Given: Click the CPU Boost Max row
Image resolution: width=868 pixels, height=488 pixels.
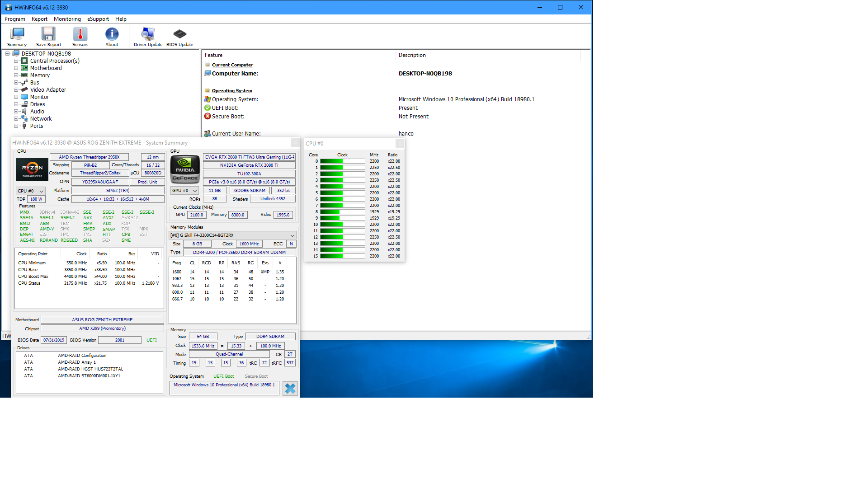Looking at the screenshot, I should [x=89, y=277].
